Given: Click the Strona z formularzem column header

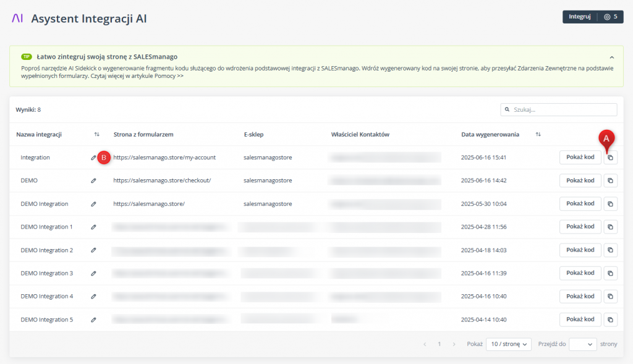Looking at the screenshot, I should tap(143, 134).
